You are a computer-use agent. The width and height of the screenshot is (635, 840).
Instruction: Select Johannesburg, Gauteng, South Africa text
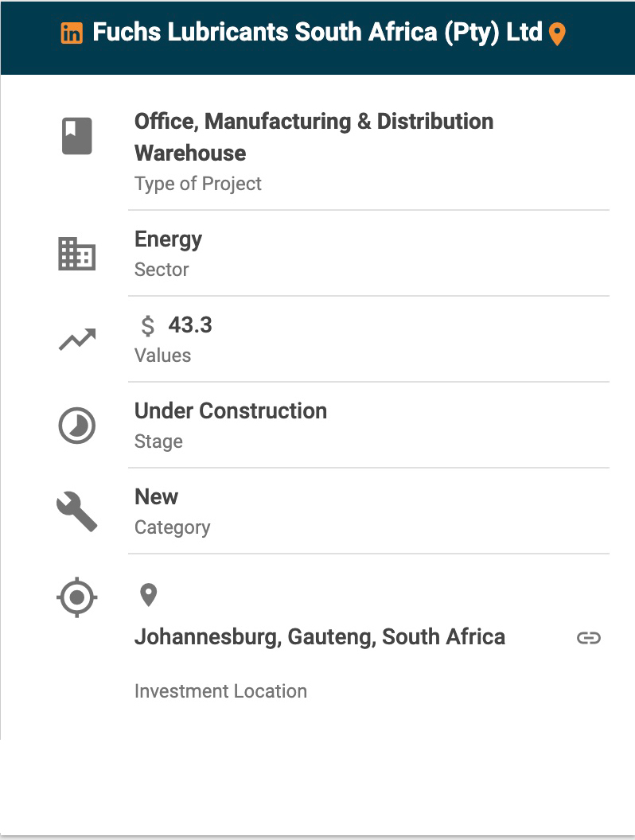319,637
